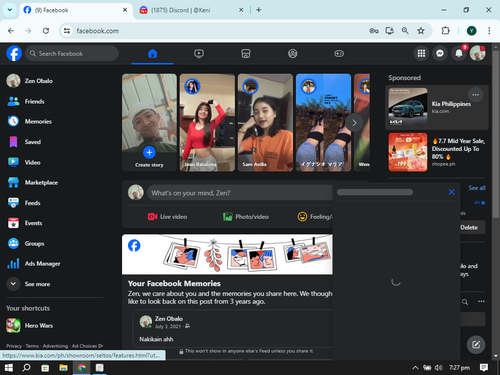The width and height of the screenshot is (500, 375).
Task: Open Kia Philippines sponsored ad
Action: click(x=437, y=107)
